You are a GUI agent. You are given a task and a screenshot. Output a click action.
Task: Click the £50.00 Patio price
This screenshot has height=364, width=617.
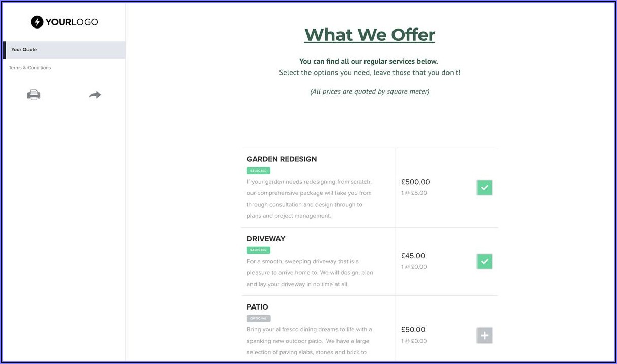click(413, 329)
